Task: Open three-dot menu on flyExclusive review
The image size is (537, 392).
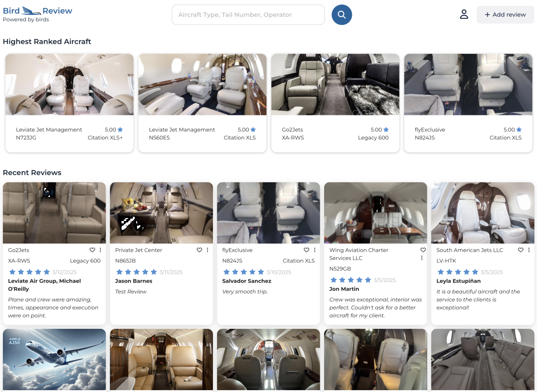Action: [x=315, y=250]
